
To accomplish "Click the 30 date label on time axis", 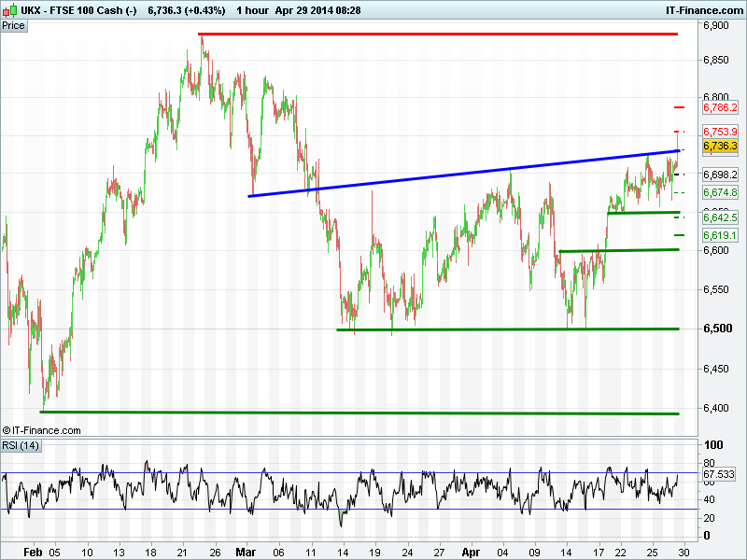I will coord(684,553).
